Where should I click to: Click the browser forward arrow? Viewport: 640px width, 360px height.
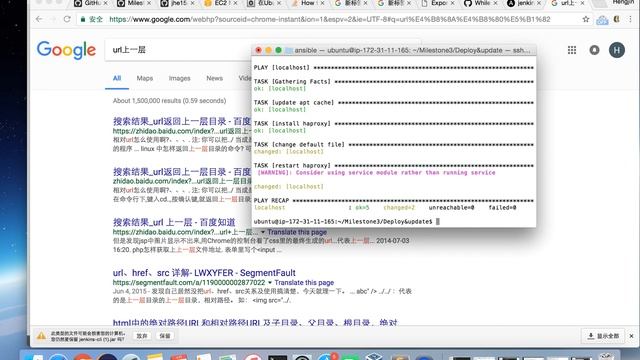(x=53, y=19)
